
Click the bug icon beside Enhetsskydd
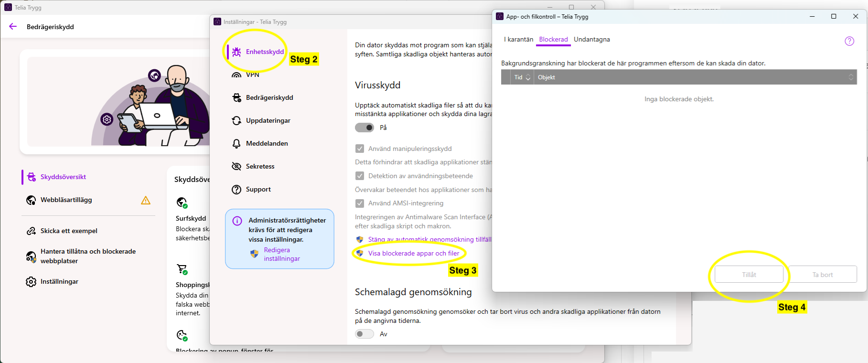click(x=236, y=52)
